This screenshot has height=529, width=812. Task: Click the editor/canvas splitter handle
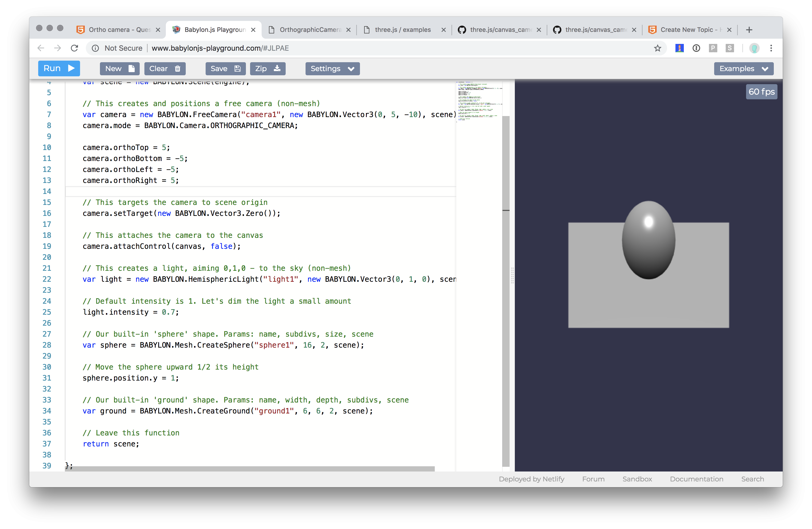pos(512,275)
